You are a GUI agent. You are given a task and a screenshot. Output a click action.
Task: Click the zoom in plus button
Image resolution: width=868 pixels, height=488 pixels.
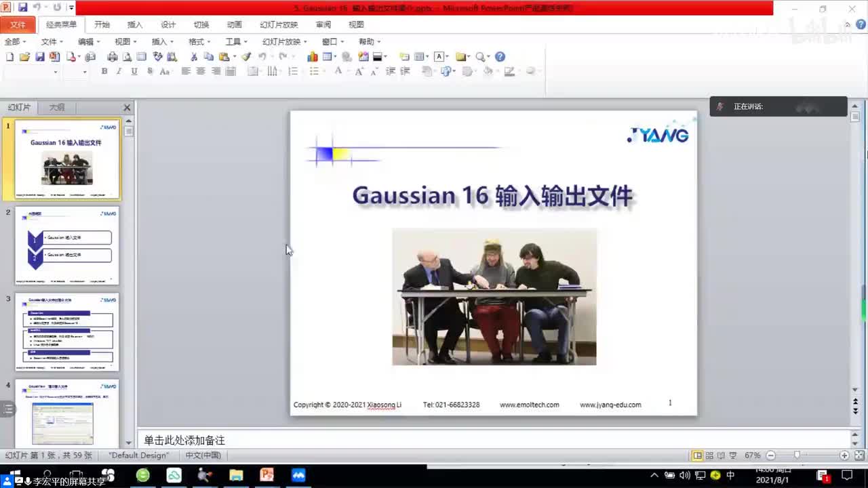click(844, 455)
